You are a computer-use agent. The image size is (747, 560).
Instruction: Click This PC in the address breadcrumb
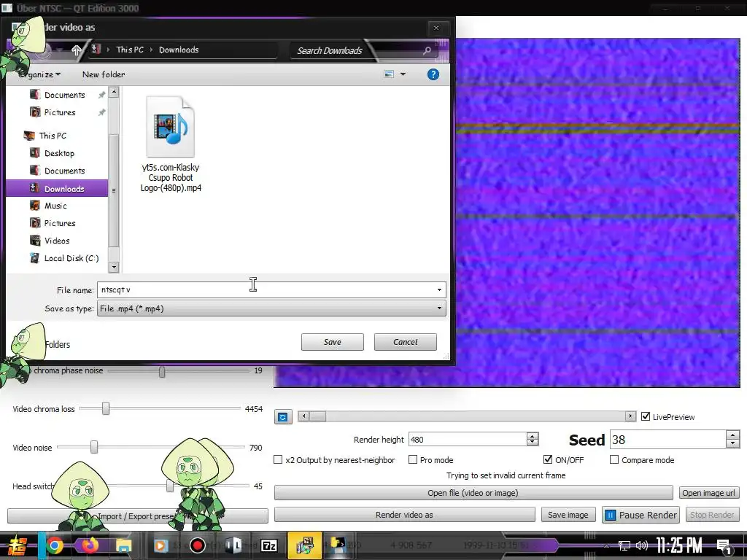[130, 50]
